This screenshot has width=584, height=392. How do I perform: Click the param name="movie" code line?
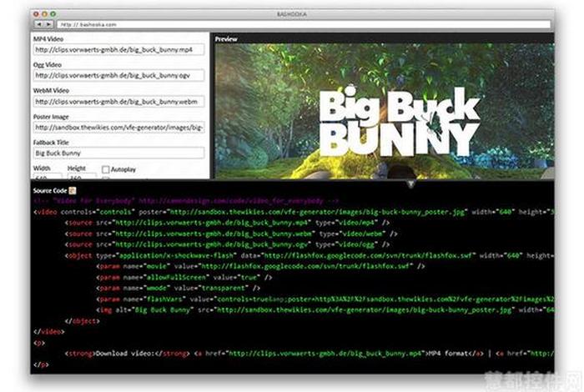pos(260,267)
